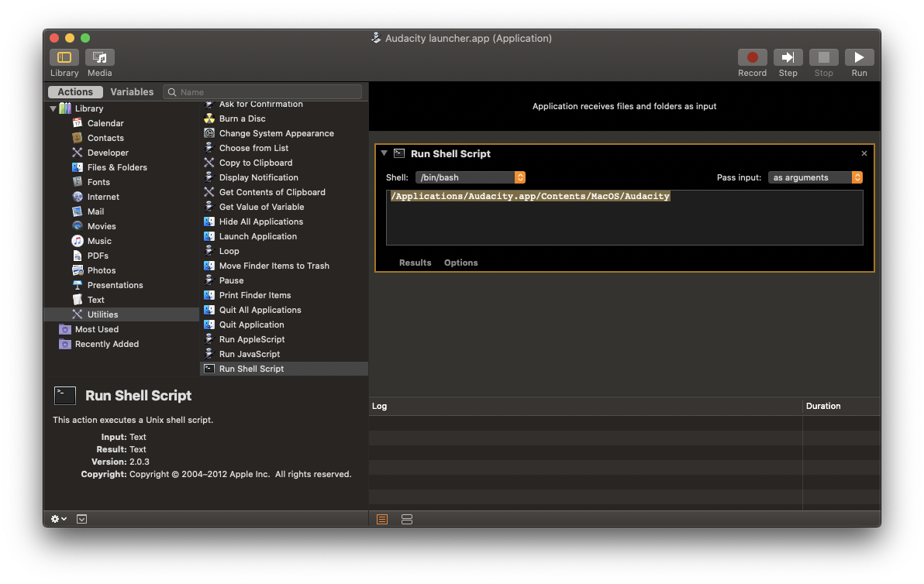Collapse the Run Shell Script action triangle
This screenshot has height=584, width=924.
click(x=384, y=153)
